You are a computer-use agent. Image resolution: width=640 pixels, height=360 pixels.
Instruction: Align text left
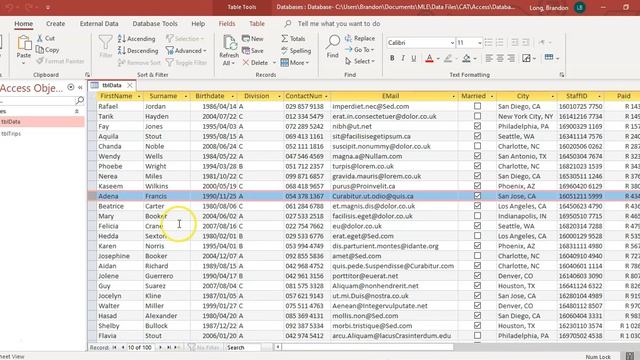coord(489,58)
